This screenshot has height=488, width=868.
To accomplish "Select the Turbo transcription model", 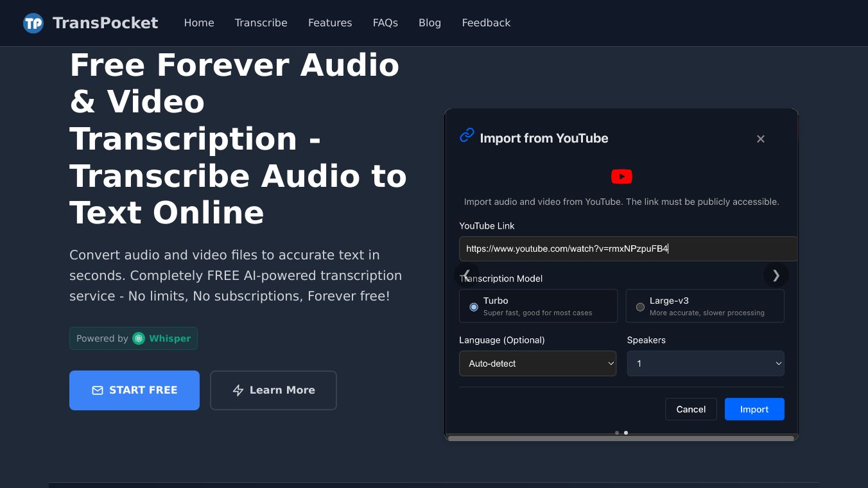I will tap(538, 306).
